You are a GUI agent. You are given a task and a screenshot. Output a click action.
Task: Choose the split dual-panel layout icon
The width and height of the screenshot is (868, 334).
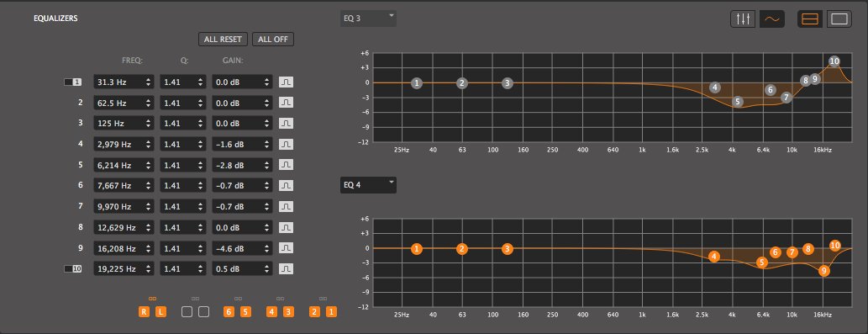(x=810, y=19)
